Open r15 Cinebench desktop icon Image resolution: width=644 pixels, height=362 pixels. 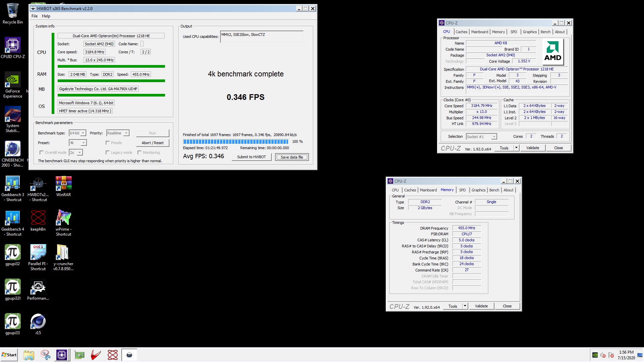click(38, 324)
